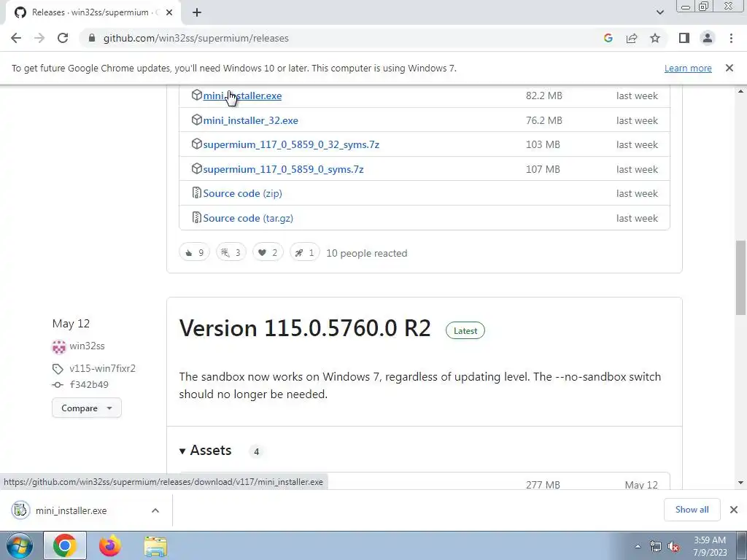Click the Google icon in address bar

pos(608,38)
